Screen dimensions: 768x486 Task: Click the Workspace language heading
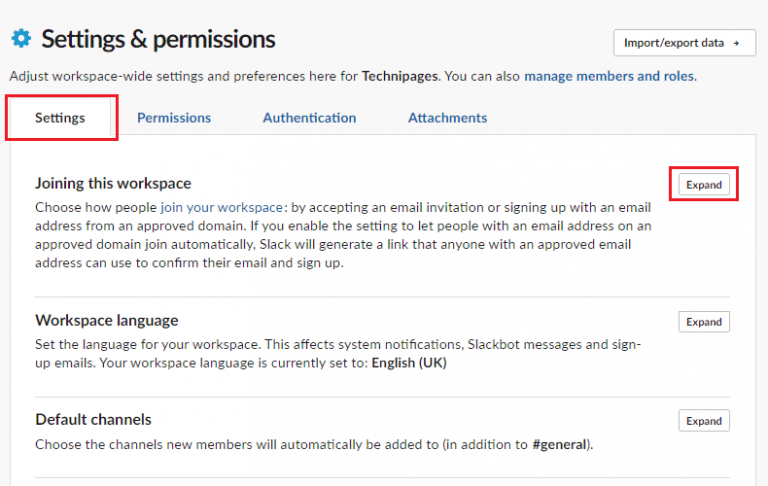pyautogui.click(x=107, y=321)
